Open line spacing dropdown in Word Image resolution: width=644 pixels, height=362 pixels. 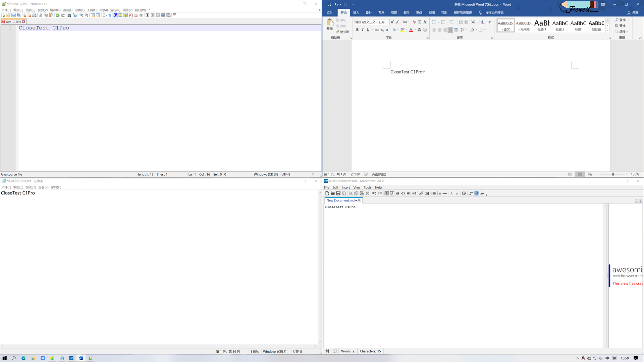coord(464,30)
